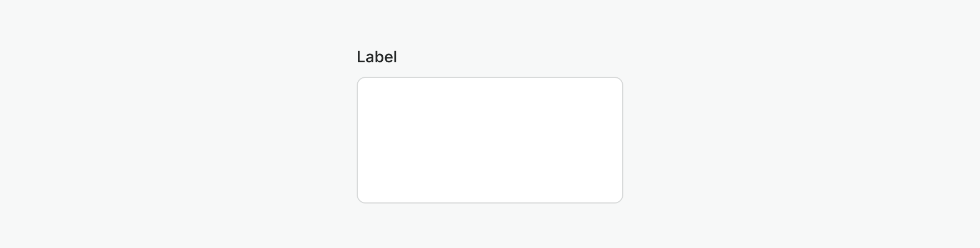Put the caret in the blank text field

[x=489, y=140]
